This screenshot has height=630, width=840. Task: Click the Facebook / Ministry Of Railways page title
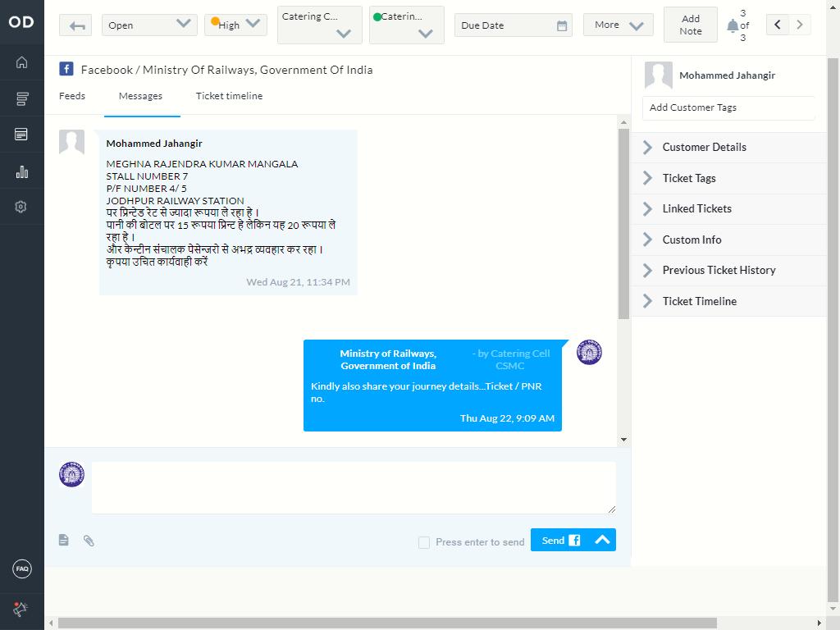point(226,70)
